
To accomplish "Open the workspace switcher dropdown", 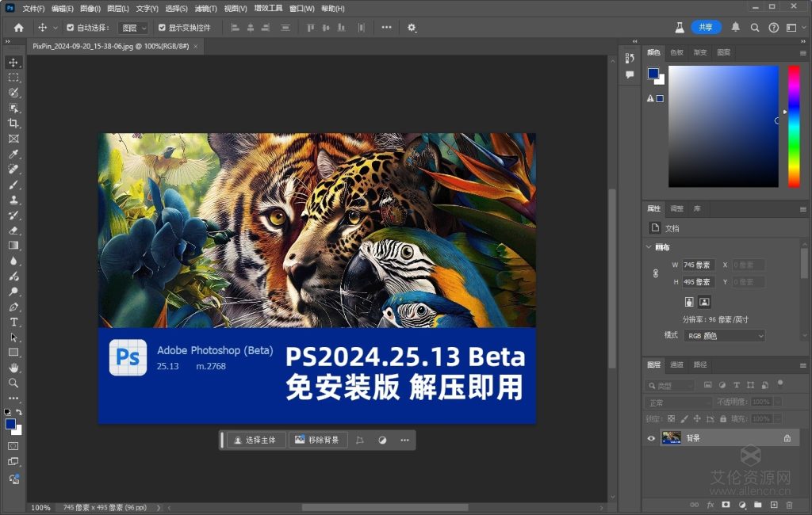I will [x=795, y=28].
